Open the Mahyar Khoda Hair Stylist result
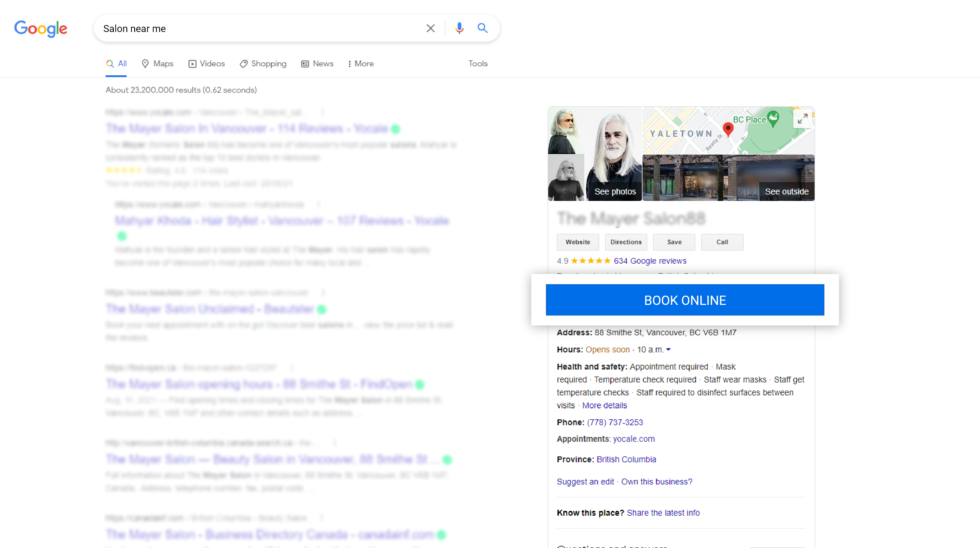Image resolution: width=980 pixels, height=548 pixels. point(282,221)
